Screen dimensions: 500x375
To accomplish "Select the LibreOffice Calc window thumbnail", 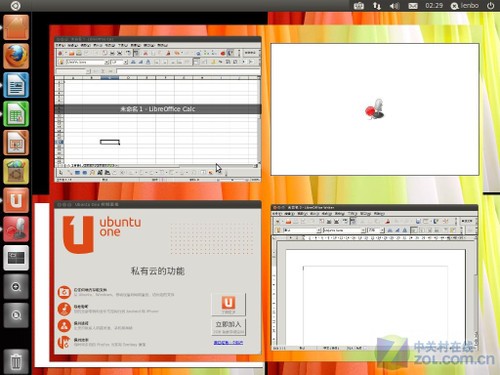I will [x=158, y=109].
